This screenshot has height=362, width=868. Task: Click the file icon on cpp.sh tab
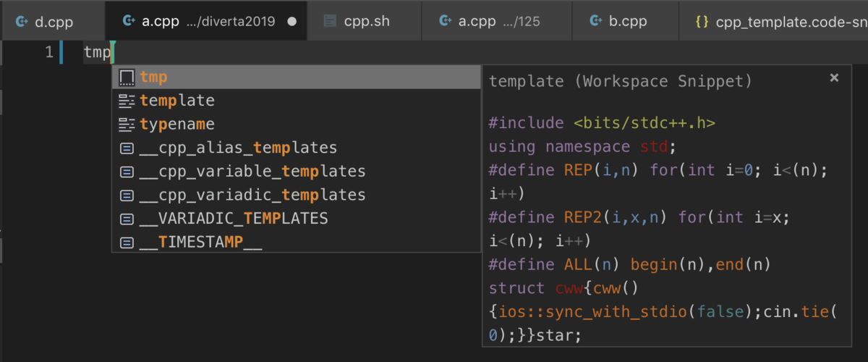click(x=330, y=21)
